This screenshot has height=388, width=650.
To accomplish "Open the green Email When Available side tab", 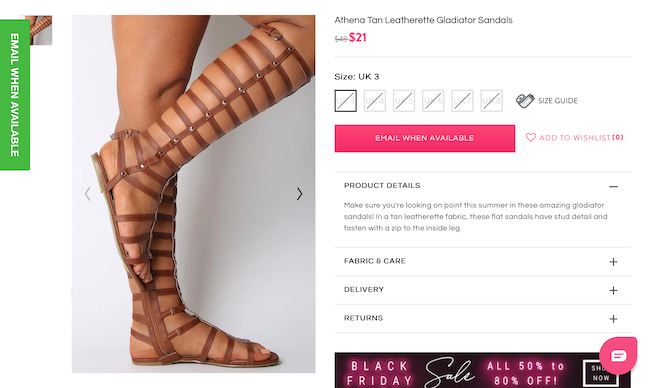I will tap(15, 95).
